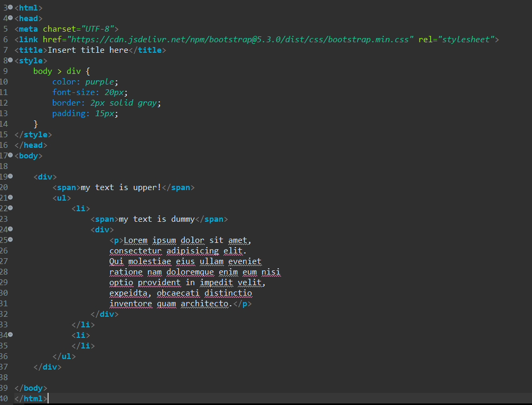
Task: Click "ratione nam doloremque enim eum nisi" line
Action: (x=195, y=272)
